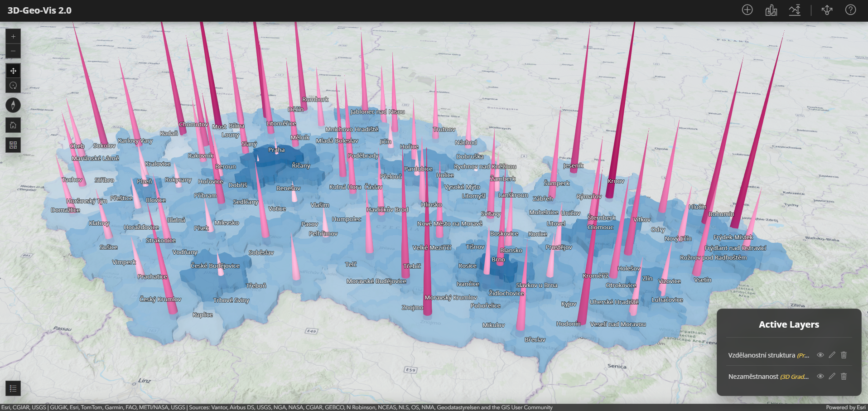Delete the Nezaměstnanost layer
Viewport: 868px width, 411px height.
(844, 376)
